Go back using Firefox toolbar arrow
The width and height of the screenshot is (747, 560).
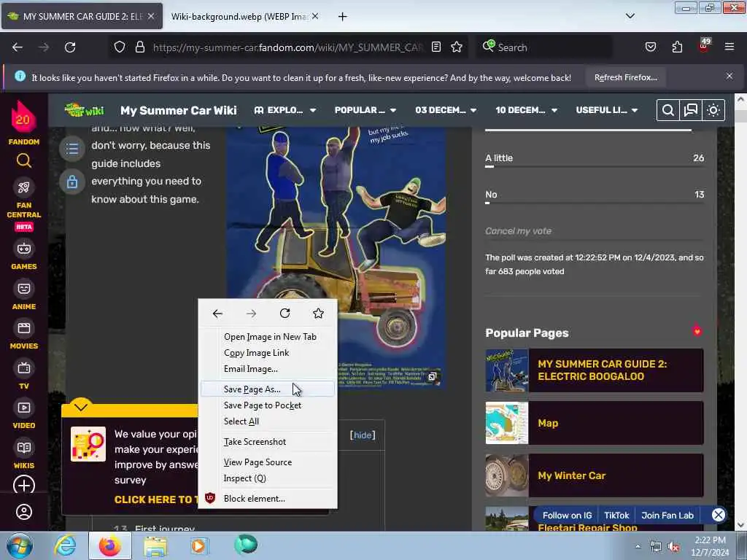18,47
